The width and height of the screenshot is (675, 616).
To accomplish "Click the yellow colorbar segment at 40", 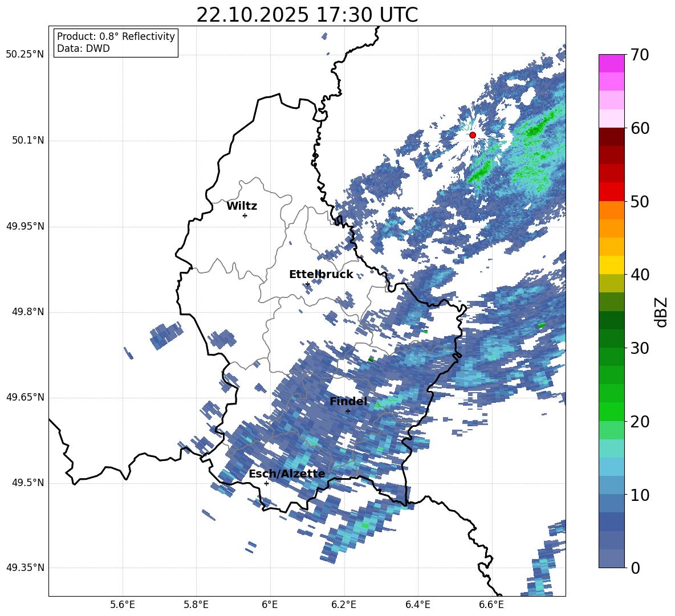I will coord(611,265).
